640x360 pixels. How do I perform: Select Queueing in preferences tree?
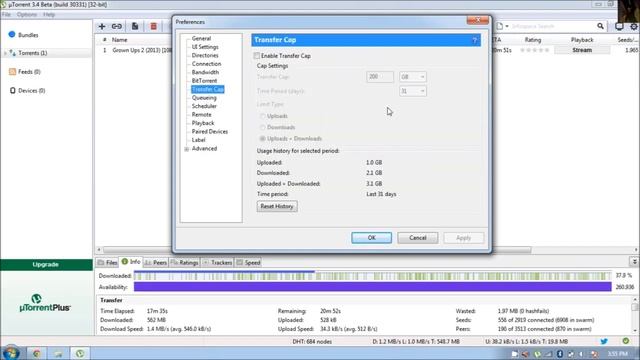204,98
